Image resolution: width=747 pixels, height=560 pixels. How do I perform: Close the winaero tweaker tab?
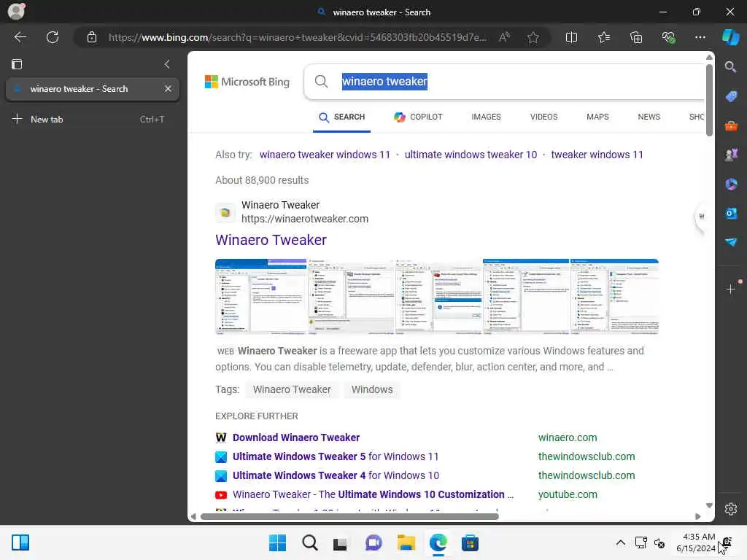[x=169, y=88]
